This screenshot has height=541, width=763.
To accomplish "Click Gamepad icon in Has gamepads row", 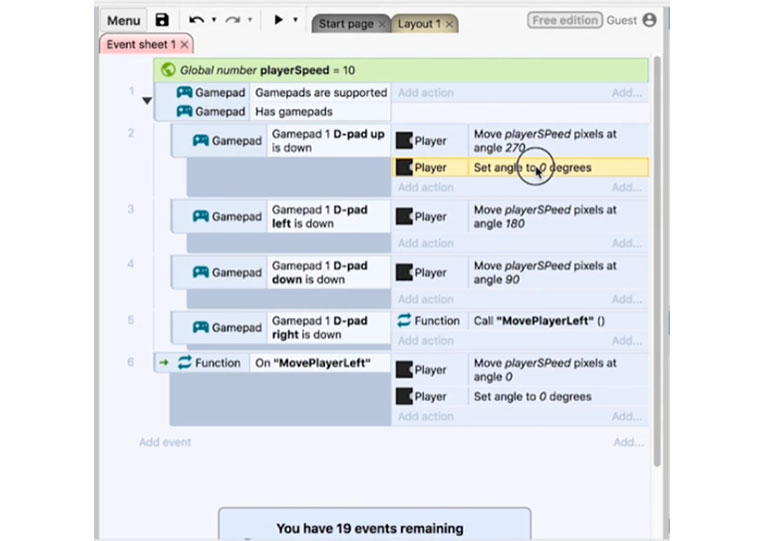I will (x=184, y=111).
